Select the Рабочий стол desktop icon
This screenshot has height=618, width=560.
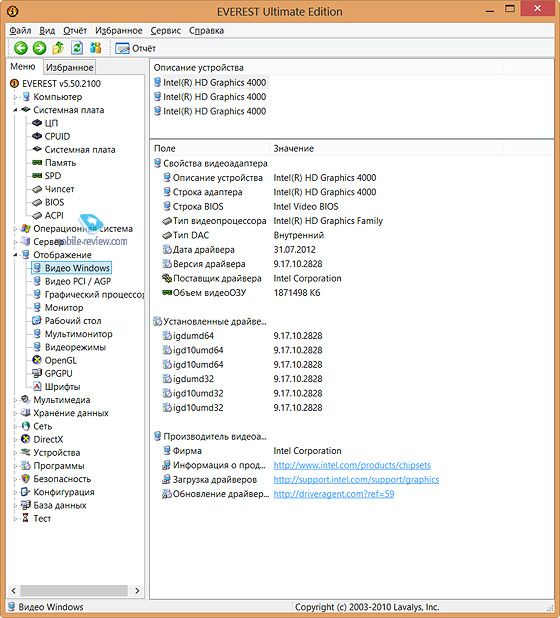tap(37, 320)
